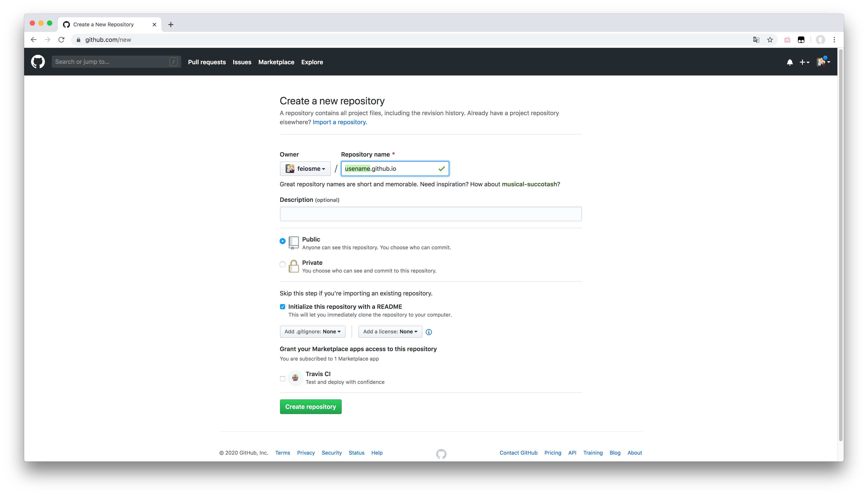Click into the Description text field
Viewport: 868px width, 496px height.
click(x=431, y=214)
